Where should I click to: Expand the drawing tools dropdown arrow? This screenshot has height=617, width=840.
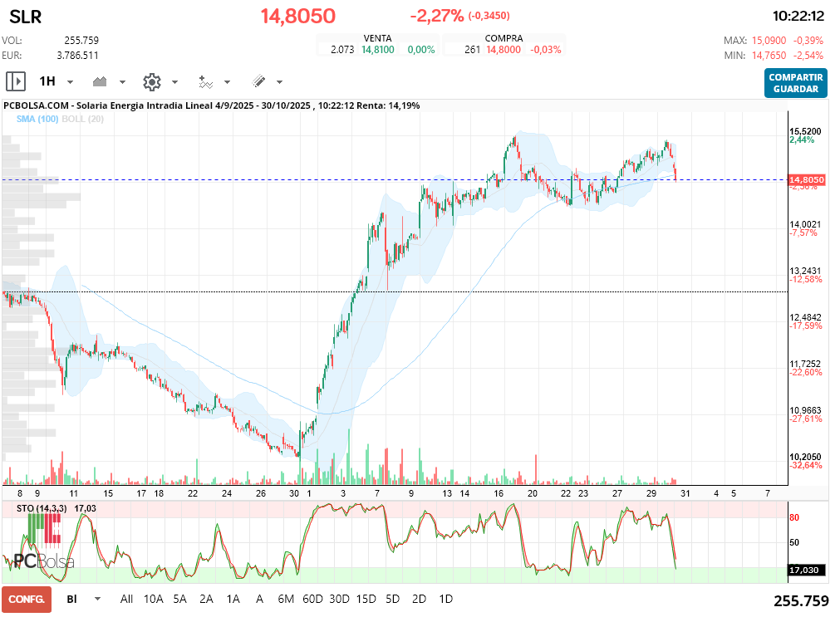pyautogui.click(x=280, y=82)
